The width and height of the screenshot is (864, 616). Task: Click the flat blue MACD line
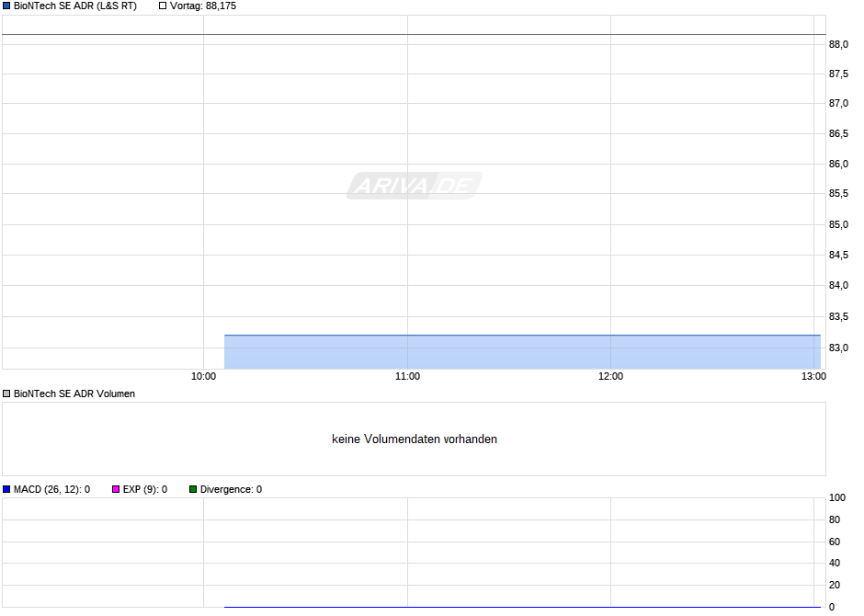point(522,607)
